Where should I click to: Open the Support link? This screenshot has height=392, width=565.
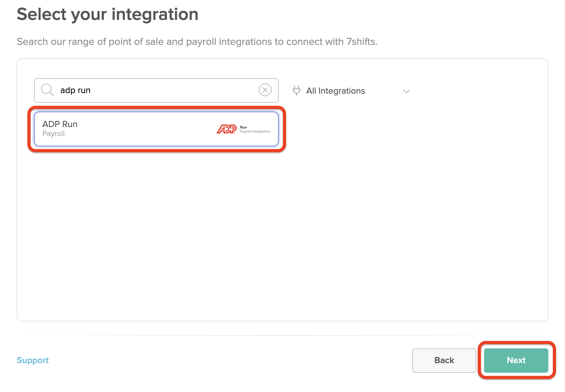click(32, 360)
